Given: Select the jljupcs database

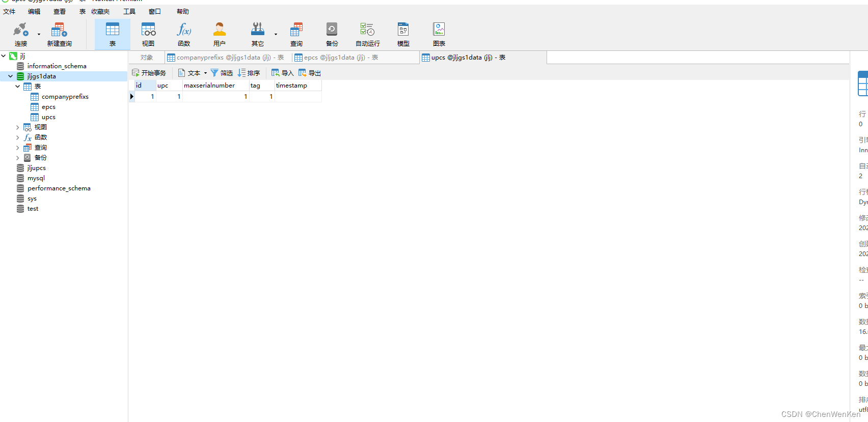Looking at the screenshot, I should click(x=36, y=168).
